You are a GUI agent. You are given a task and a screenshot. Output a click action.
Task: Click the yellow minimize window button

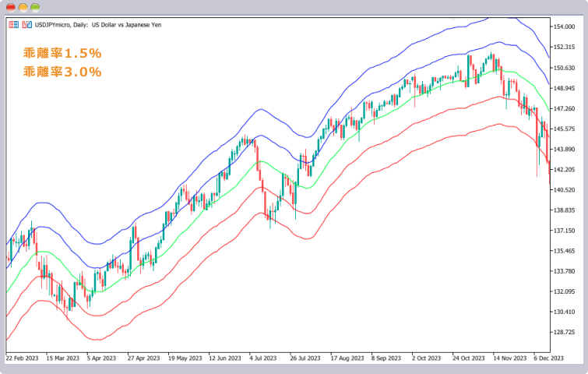tap(23, 7)
